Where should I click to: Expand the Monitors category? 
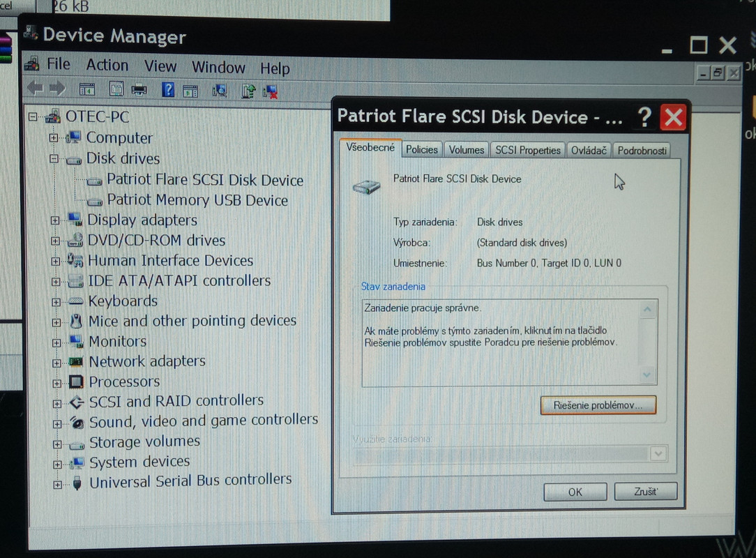pyautogui.click(x=56, y=342)
